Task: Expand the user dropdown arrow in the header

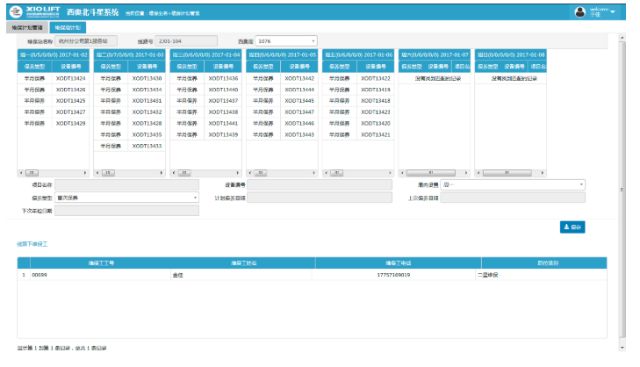Action: pos(613,12)
